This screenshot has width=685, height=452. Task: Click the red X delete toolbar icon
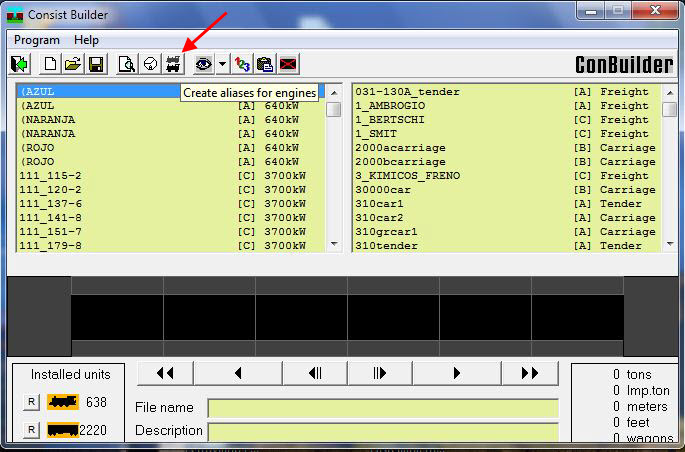(288, 64)
